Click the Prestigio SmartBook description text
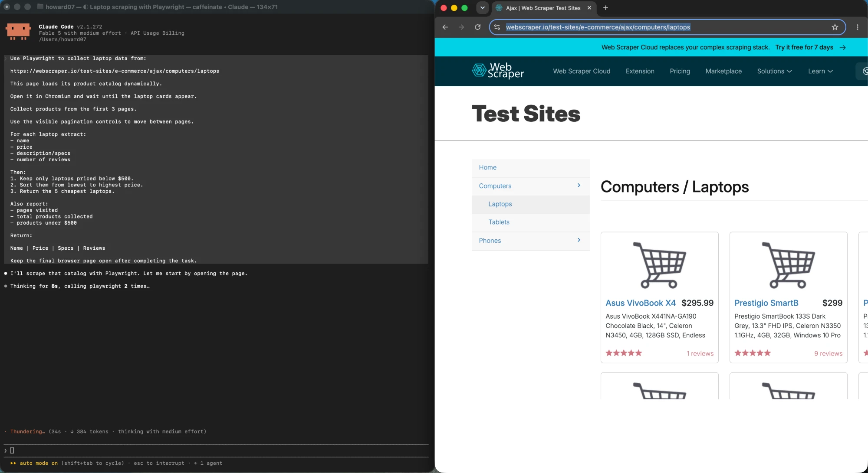This screenshot has width=868, height=473. pos(787,326)
